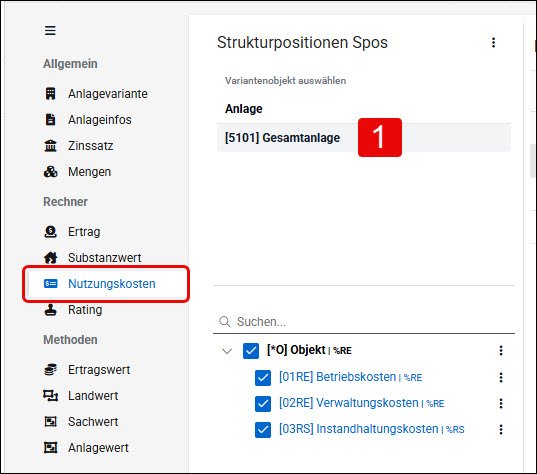Click the Mengen cubes icon
537x474 pixels.
(50, 172)
